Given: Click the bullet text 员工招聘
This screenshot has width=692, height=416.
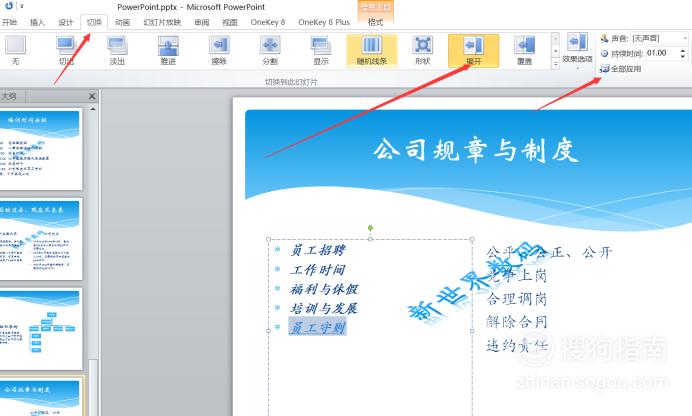Looking at the screenshot, I should (x=318, y=250).
